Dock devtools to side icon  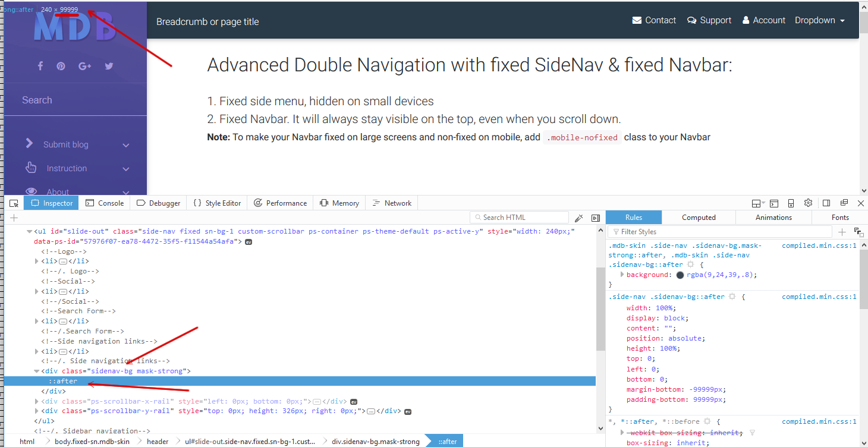tap(826, 203)
